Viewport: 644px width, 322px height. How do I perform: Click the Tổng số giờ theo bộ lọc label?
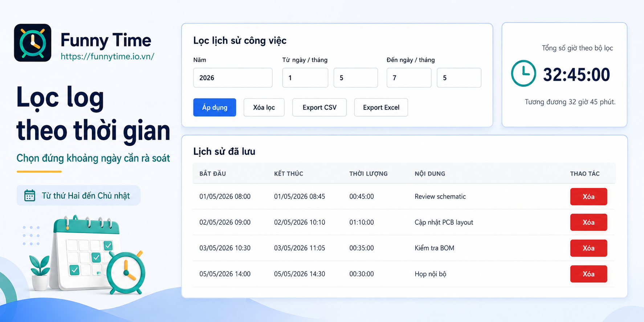pos(577,48)
